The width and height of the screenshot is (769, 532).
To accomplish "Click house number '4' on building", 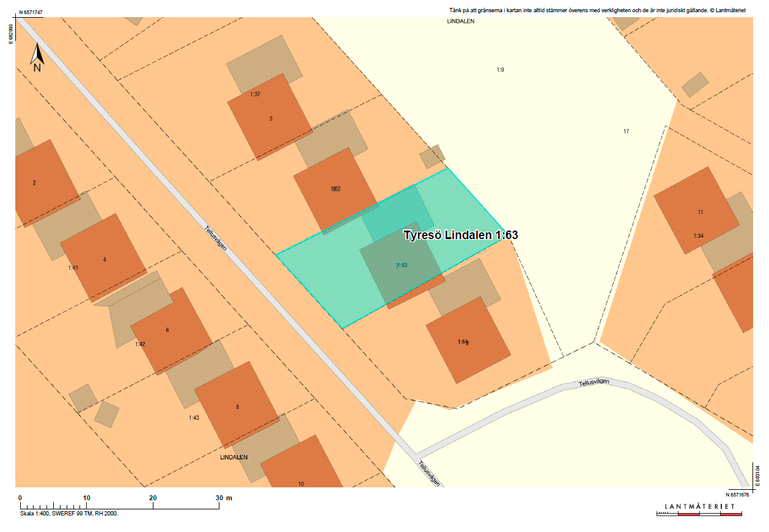I will click(x=105, y=259).
